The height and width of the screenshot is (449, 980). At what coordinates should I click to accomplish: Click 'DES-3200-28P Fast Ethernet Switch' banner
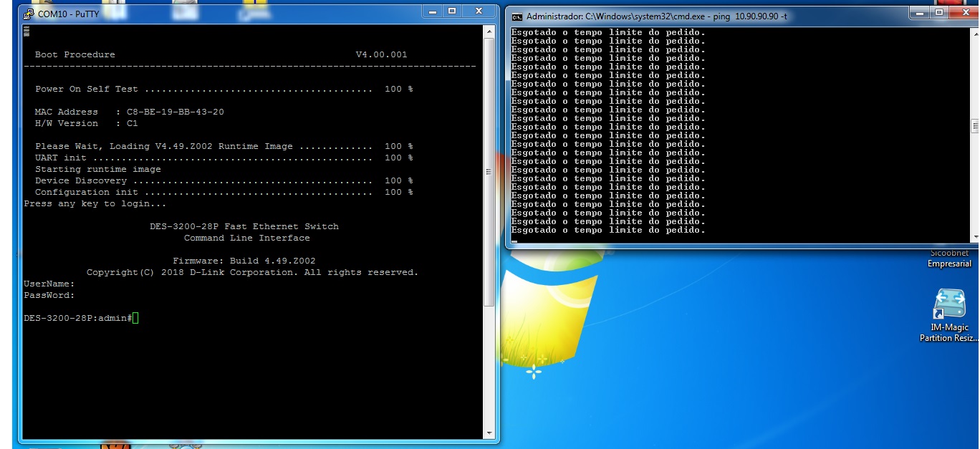pos(244,226)
